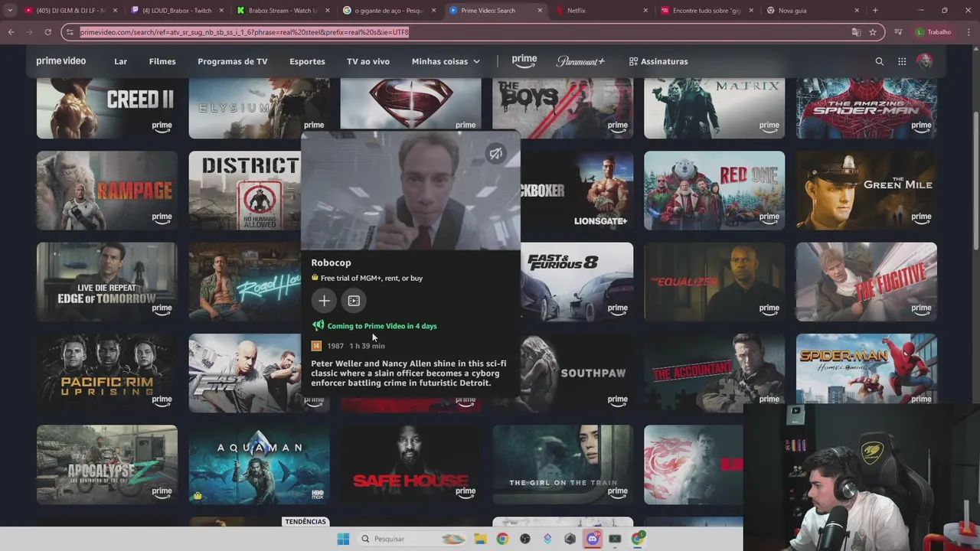980x551 pixels.
Task: Open the Amazon apps grid icon
Action: [x=902, y=61]
